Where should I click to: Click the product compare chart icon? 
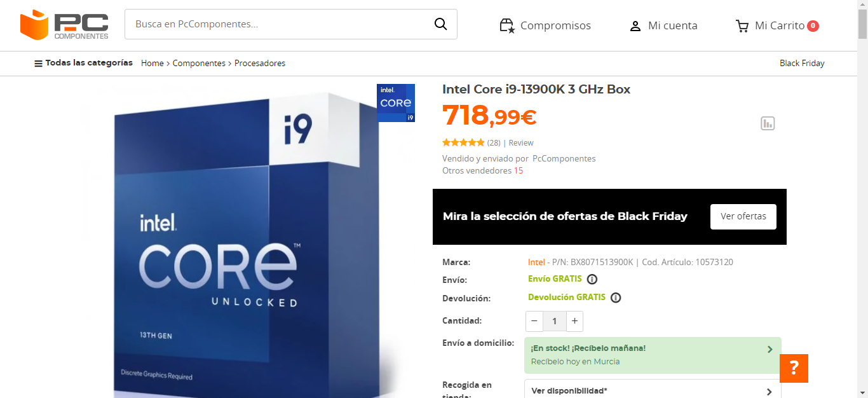pyautogui.click(x=768, y=123)
